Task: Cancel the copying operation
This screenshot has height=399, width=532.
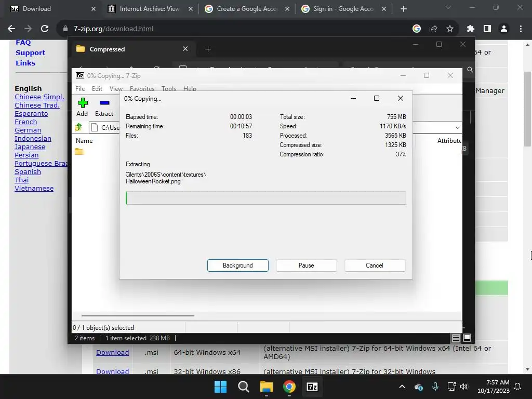Action: 375,265
